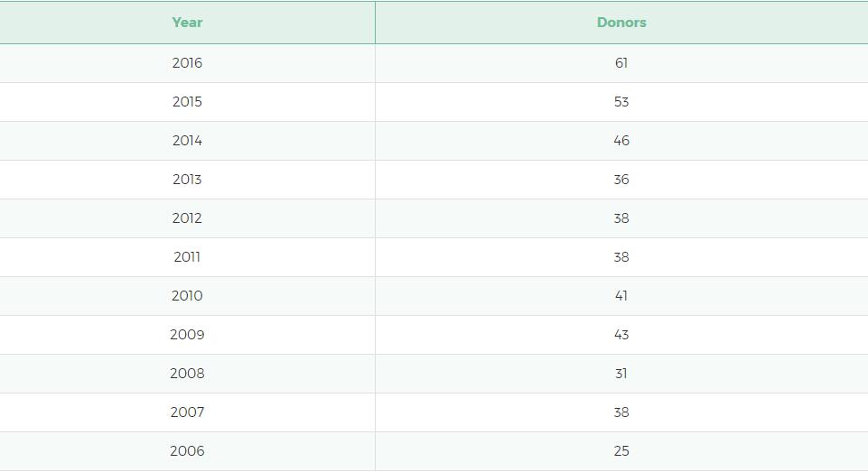Select the 2013 year cell
This screenshot has width=868, height=472.
(x=187, y=180)
